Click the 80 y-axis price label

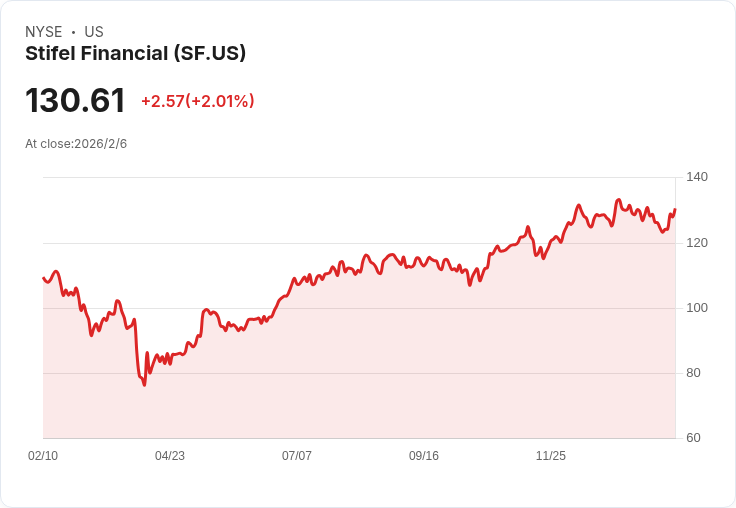[x=693, y=373]
